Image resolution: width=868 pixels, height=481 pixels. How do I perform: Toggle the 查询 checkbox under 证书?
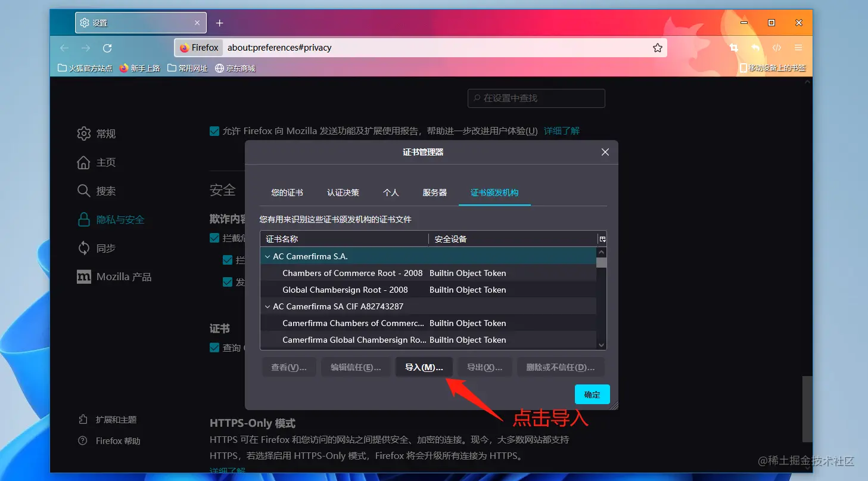coord(214,347)
